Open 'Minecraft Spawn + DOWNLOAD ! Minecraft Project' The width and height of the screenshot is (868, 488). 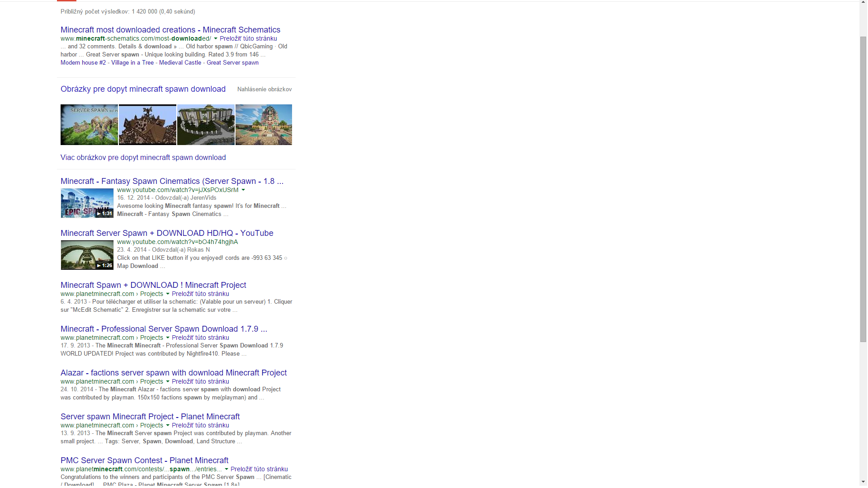153,285
